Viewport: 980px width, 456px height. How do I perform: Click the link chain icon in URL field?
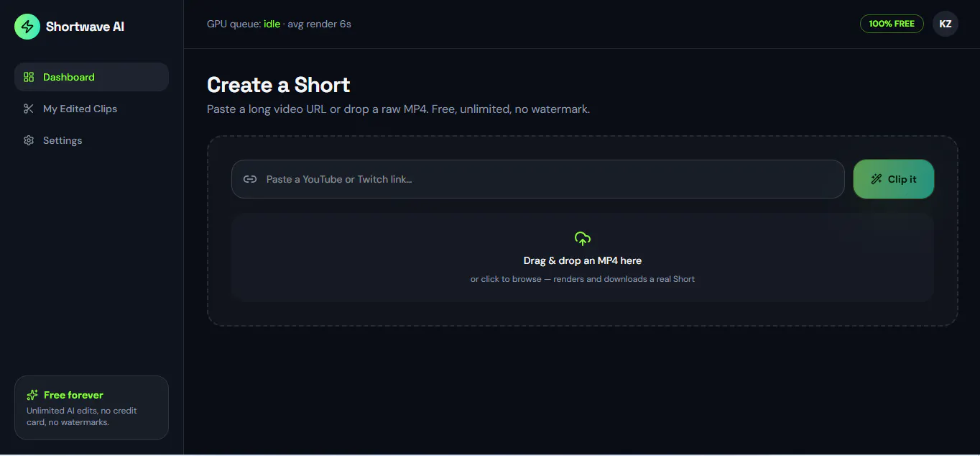(x=250, y=179)
